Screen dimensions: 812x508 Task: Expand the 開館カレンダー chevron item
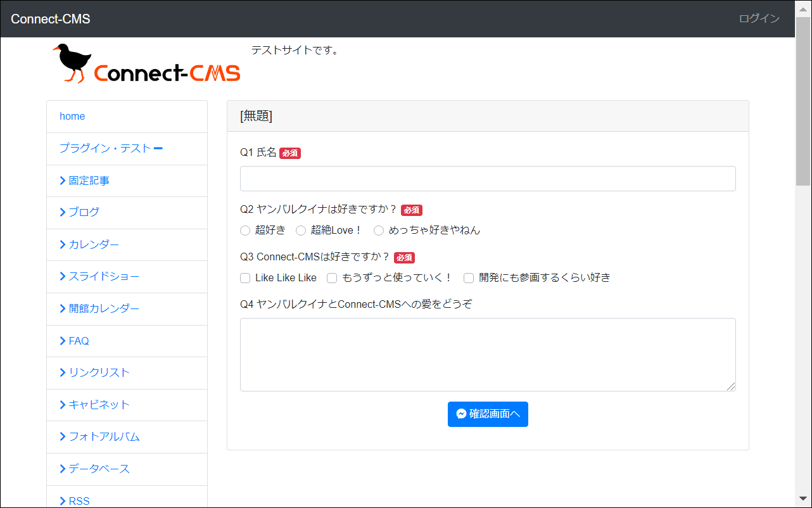tap(63, 308)
